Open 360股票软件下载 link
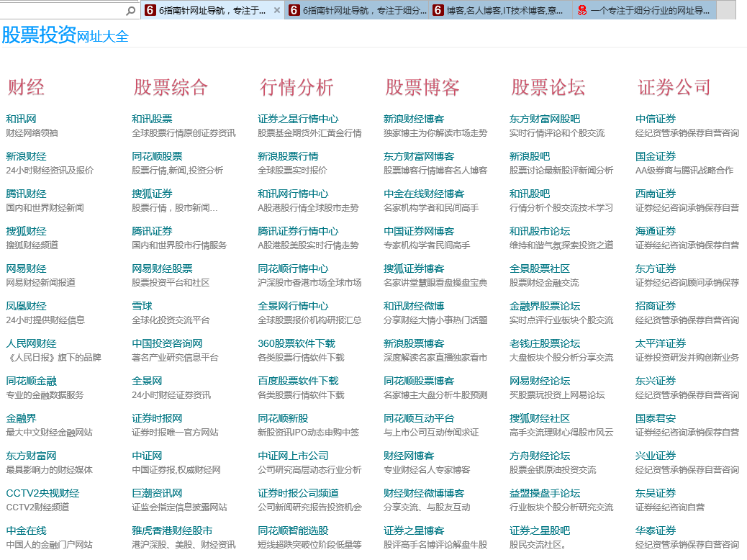The width and height of the screenshot is (747, 560). pyautogui.click(x=296, y=343)
